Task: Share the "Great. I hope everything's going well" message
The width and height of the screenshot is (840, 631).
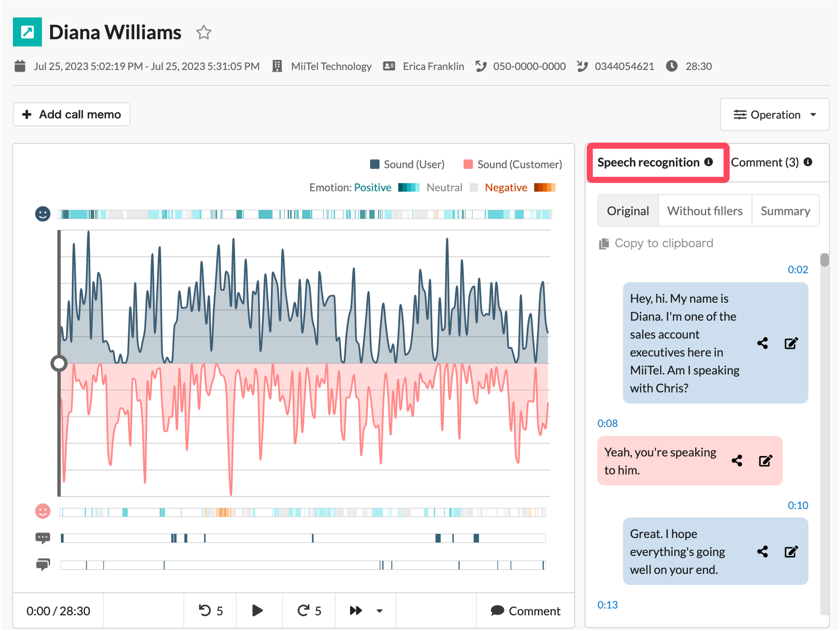Action: 762,552
